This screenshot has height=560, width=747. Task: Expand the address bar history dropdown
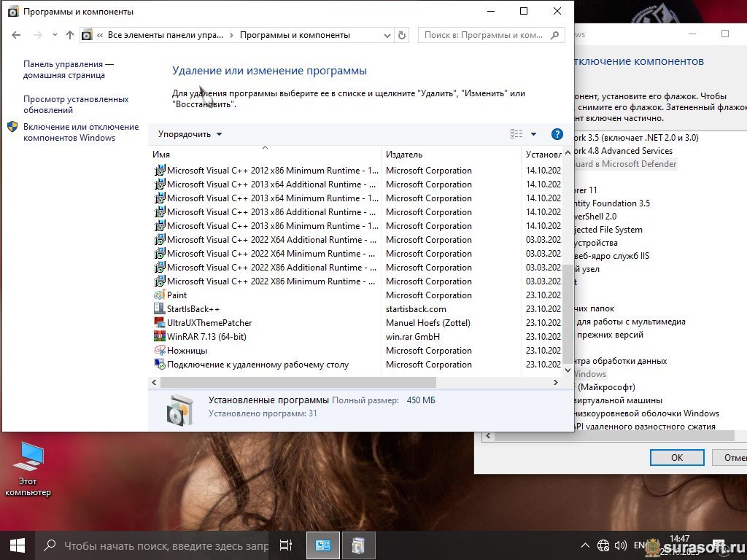click(386, 35)
